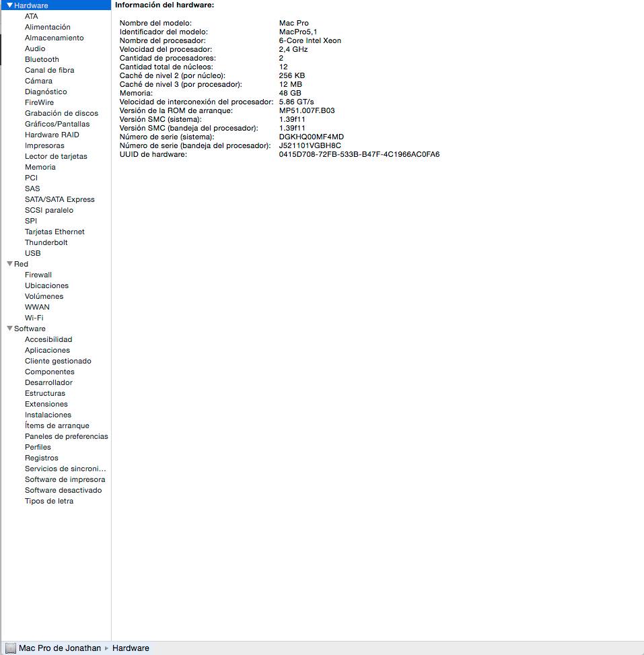Select Estructuras in the sidebar
This screenshot has height=655, width=644.
(x=44, y=394)
